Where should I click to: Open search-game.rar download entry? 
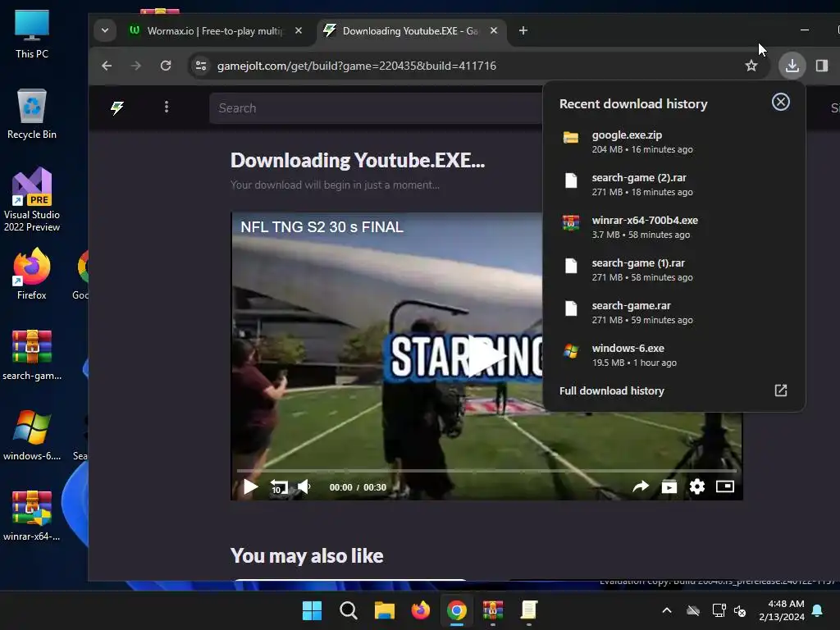[673, 313]
